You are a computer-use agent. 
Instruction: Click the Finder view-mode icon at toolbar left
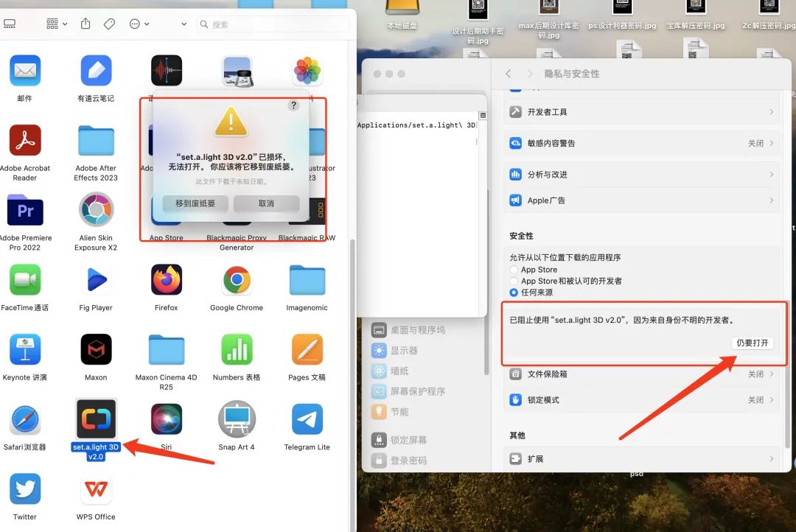(x=10, y=24)
